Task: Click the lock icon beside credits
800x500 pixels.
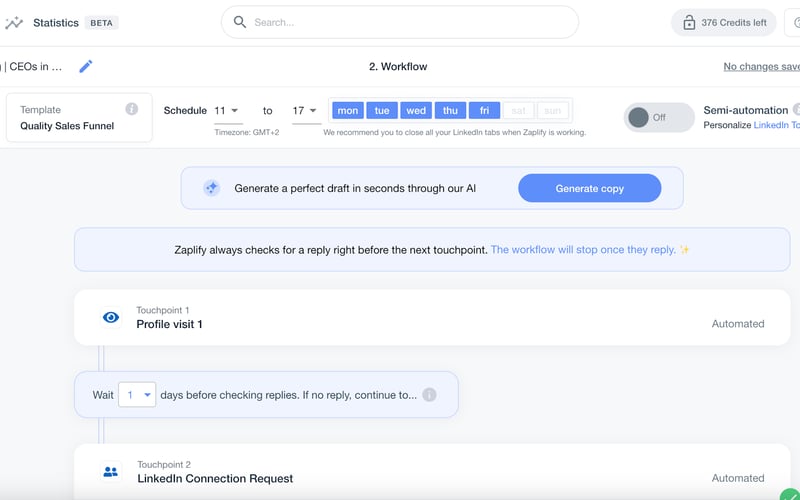Action: 689,22
